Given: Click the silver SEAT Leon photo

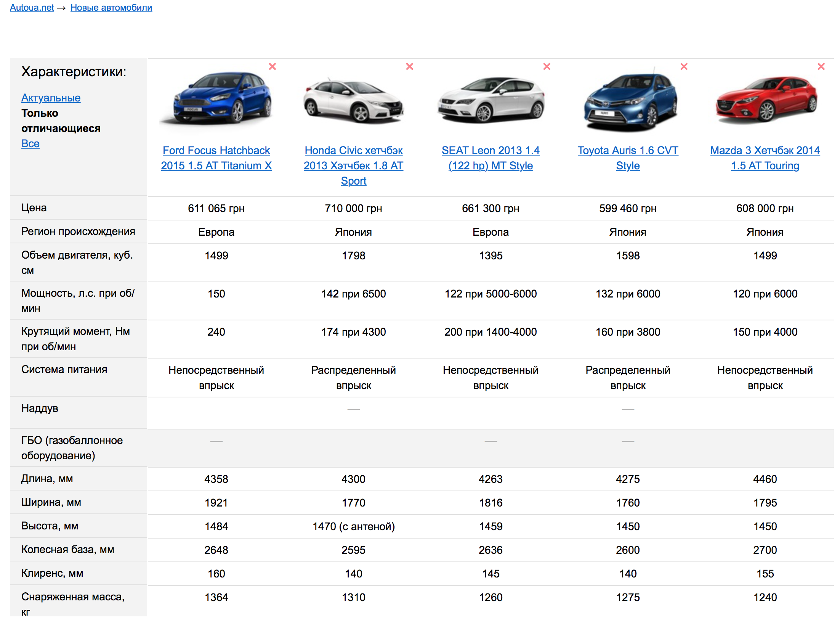Looking at the screenshot, I should click(491, 99).
